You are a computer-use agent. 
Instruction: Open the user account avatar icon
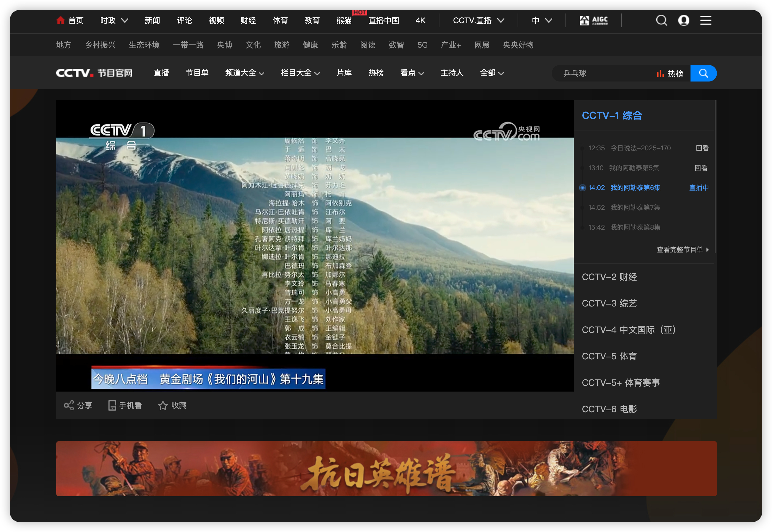coord(684,21)
